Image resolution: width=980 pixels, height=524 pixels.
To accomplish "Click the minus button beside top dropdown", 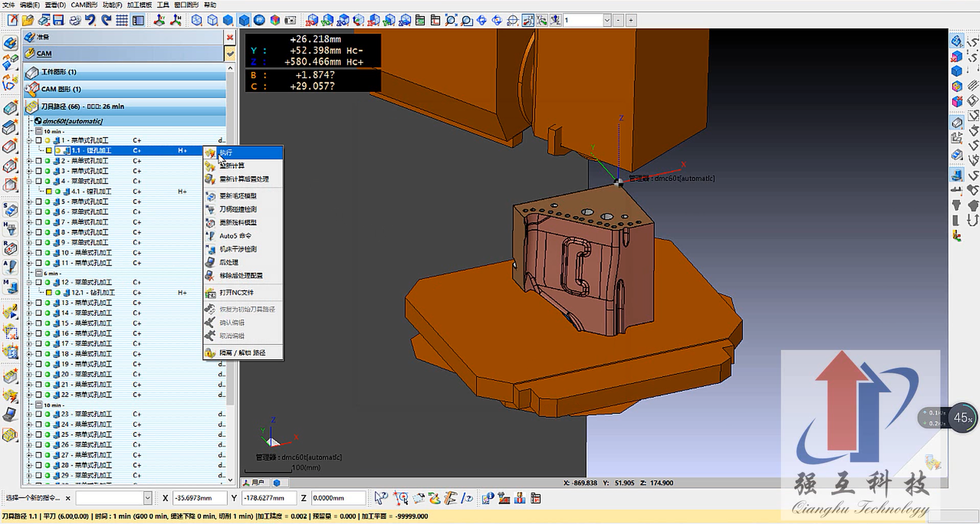I will [618, 20].
